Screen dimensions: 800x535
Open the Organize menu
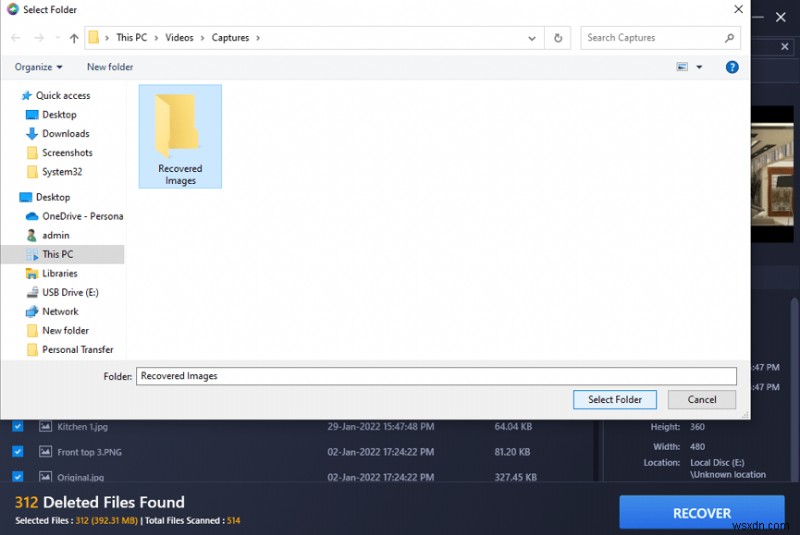click(x=38, y=67)
